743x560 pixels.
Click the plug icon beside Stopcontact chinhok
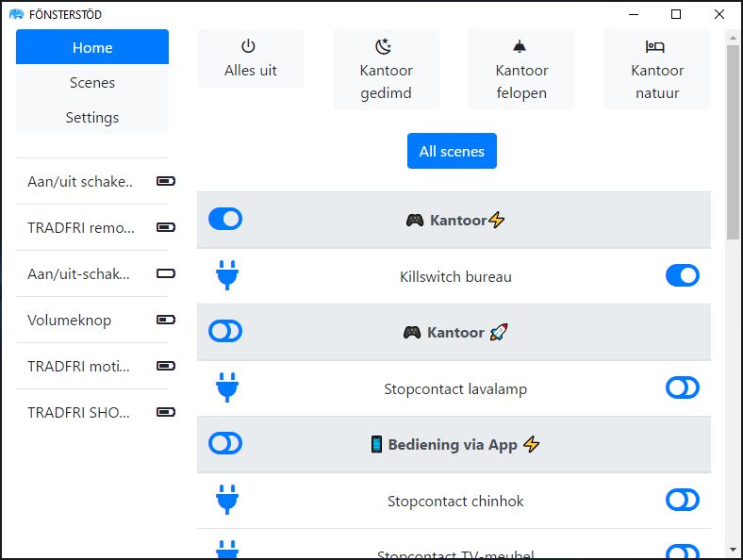pos(226,500)
